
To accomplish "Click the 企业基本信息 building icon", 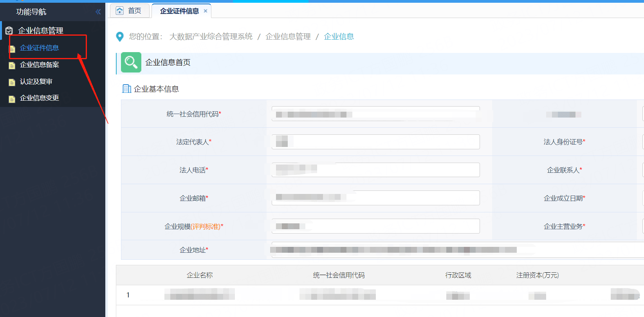I will (x=126, y=89).
